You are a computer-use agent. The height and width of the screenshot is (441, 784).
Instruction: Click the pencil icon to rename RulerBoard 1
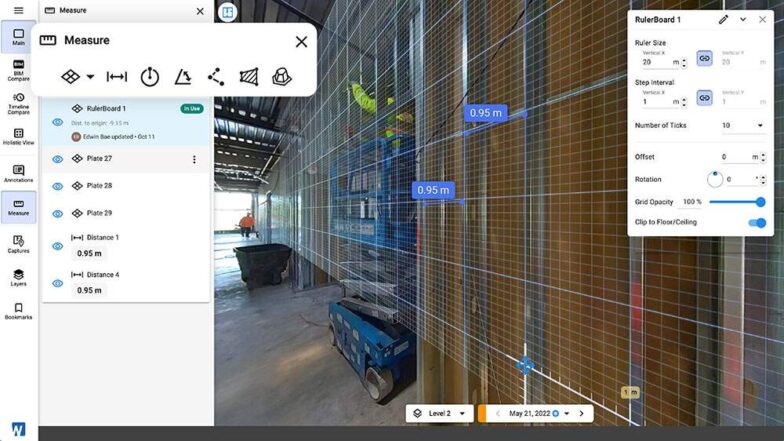[x=723, y=19]
